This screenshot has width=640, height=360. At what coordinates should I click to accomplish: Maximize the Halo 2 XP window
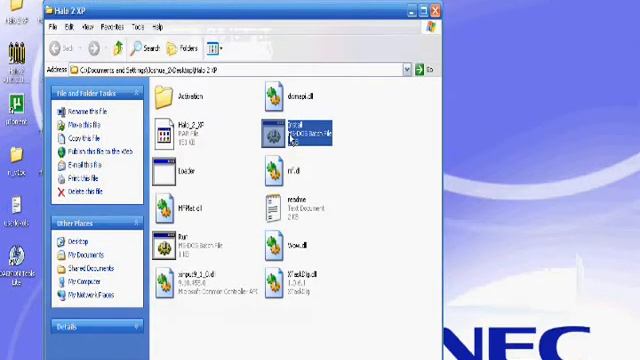point(424,11)
